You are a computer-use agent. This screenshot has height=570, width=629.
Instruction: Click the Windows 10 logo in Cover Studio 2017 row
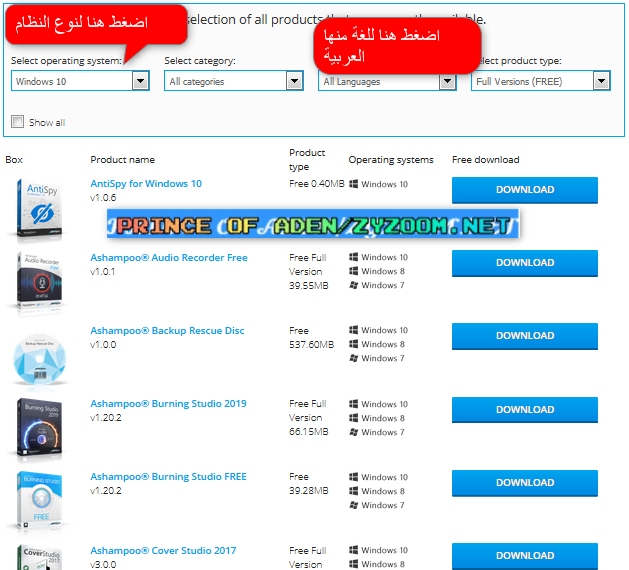[353, 550]
